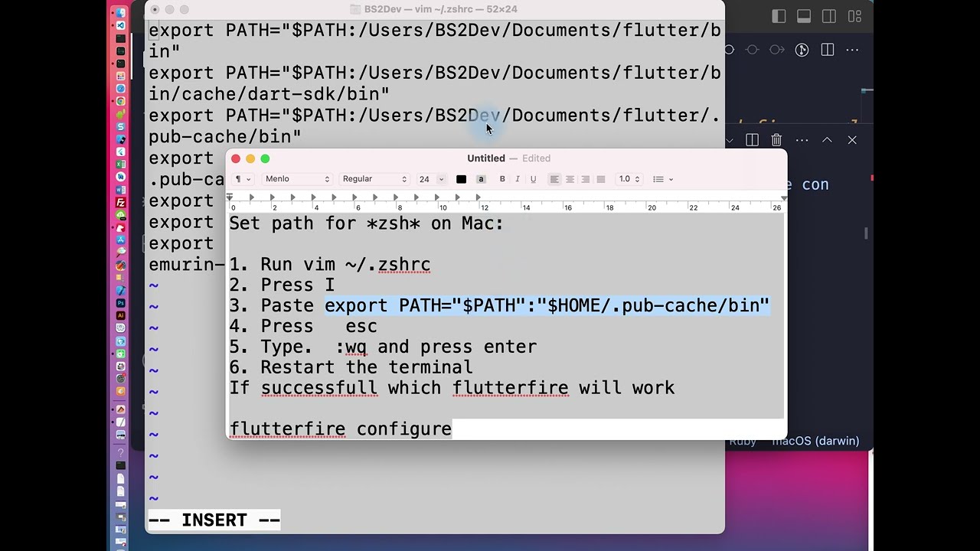Screen dimensions: 980x551
Task: Open list bullets and numbering dropdown
Action: (x=663, y=179)
